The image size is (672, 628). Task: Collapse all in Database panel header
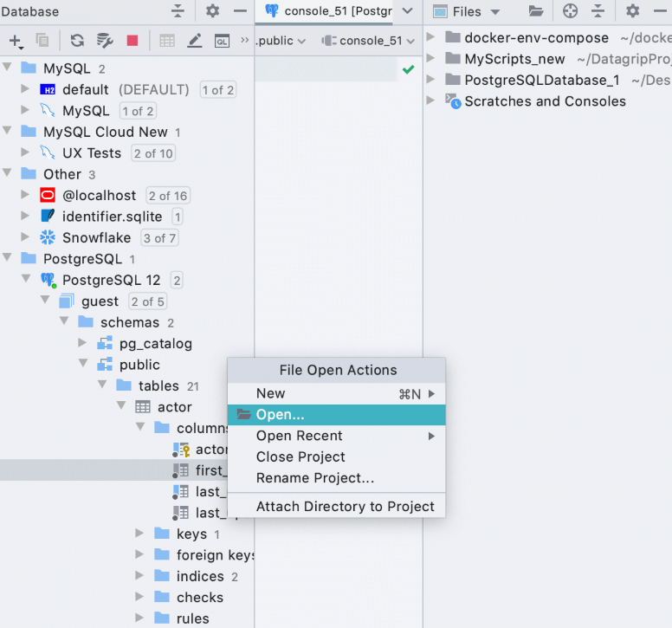(178, 10)
